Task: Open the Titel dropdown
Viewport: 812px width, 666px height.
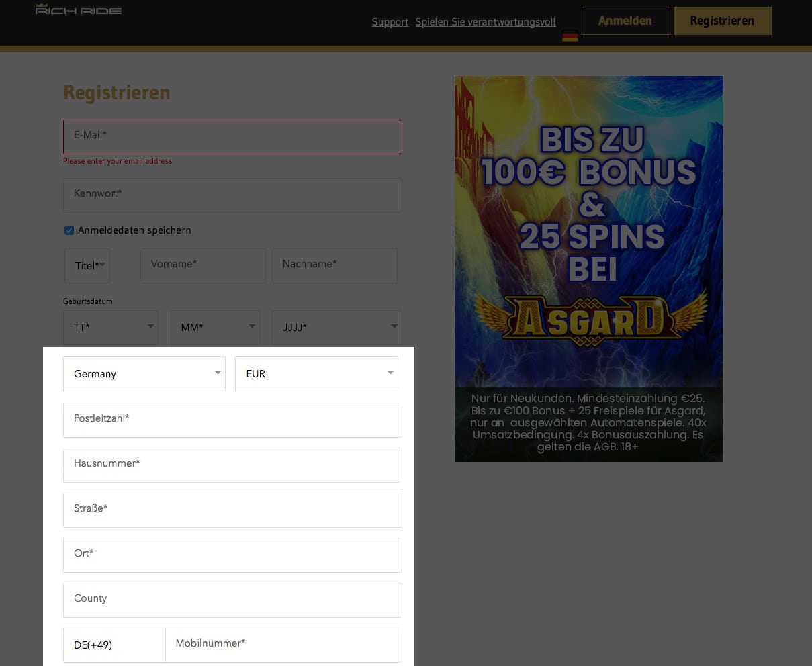Action: [x=87, y=266]
